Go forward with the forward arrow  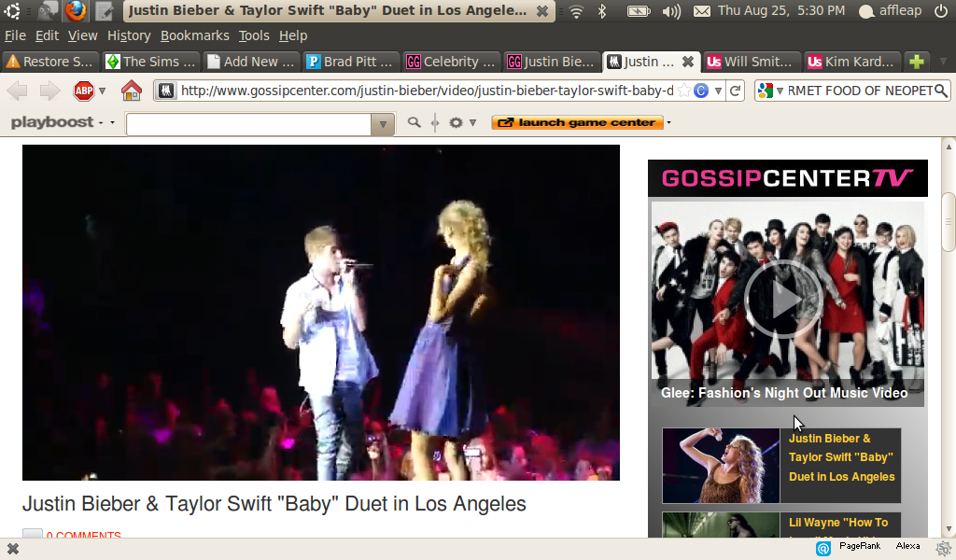click(x=49, y=91)
